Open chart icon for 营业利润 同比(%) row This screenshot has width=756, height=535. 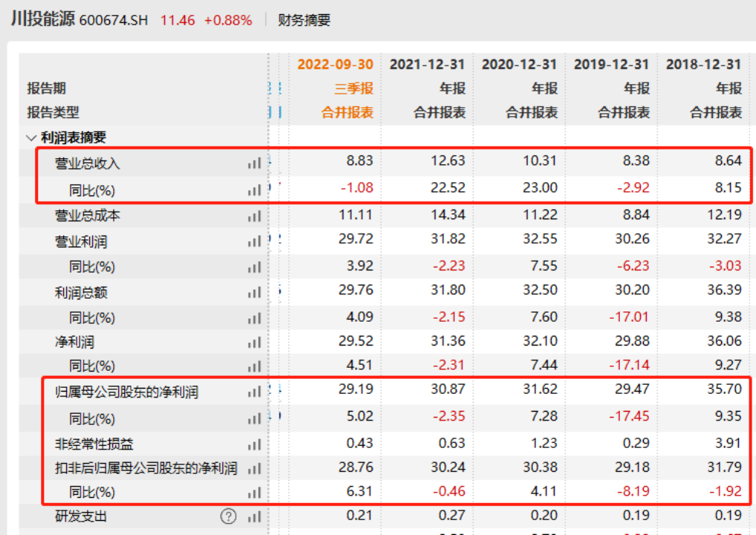[254, 267]
